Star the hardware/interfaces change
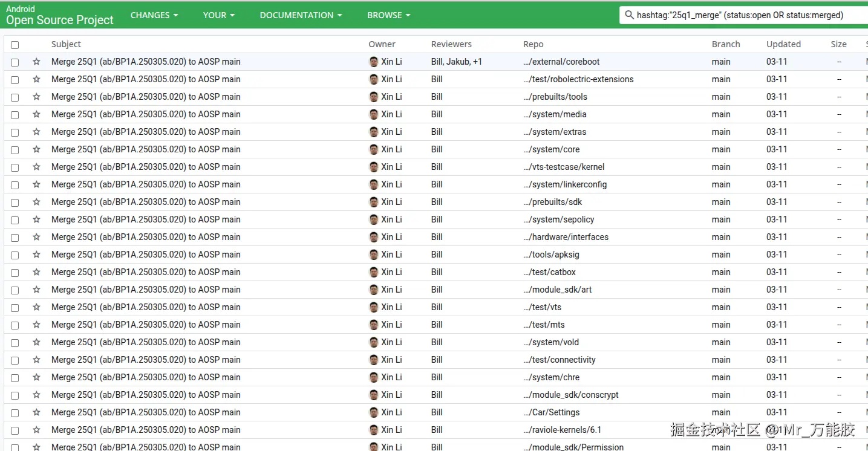868x451 pixels. click(36, 237)
